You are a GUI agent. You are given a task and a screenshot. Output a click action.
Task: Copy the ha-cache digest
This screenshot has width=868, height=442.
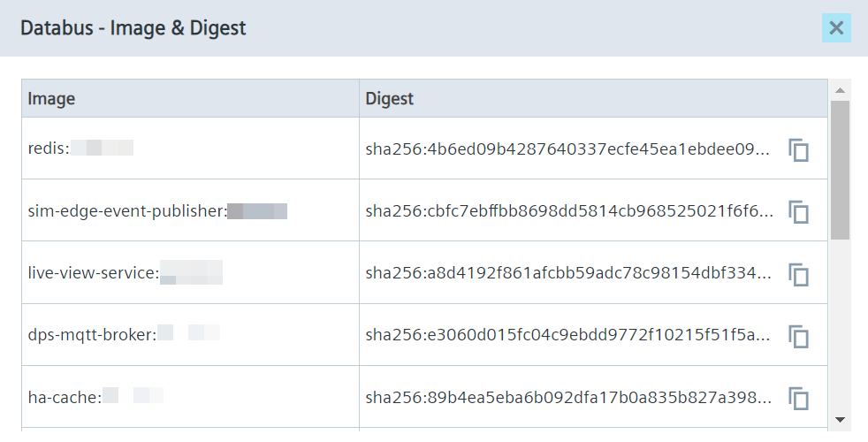(799, 399)
